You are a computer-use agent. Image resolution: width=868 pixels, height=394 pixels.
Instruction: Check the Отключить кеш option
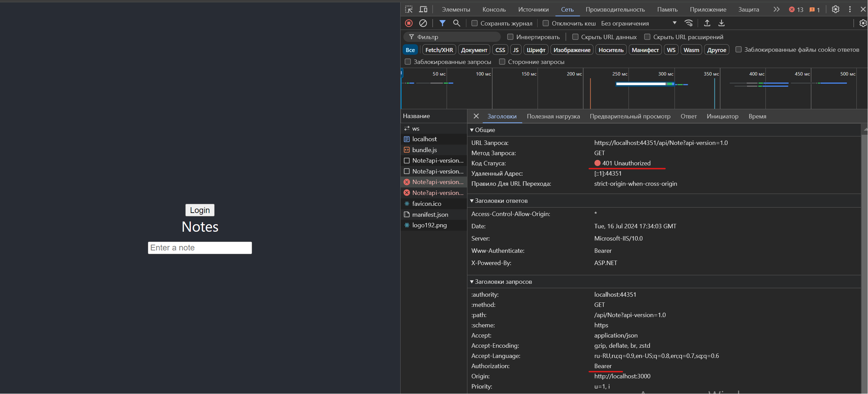(x=546, y=23)
